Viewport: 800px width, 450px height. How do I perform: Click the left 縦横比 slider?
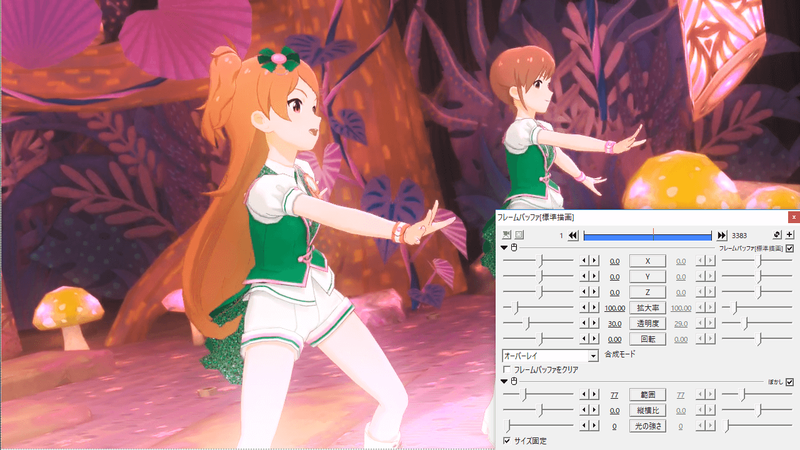(x=538, y=410)
